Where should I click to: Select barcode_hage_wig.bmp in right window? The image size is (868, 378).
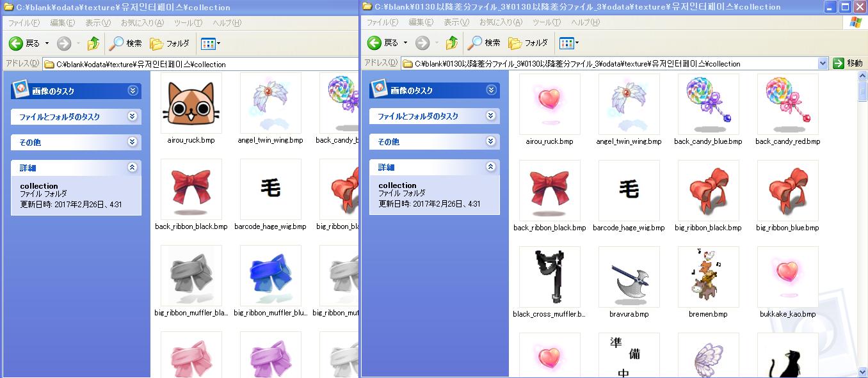tap(629, 191)
